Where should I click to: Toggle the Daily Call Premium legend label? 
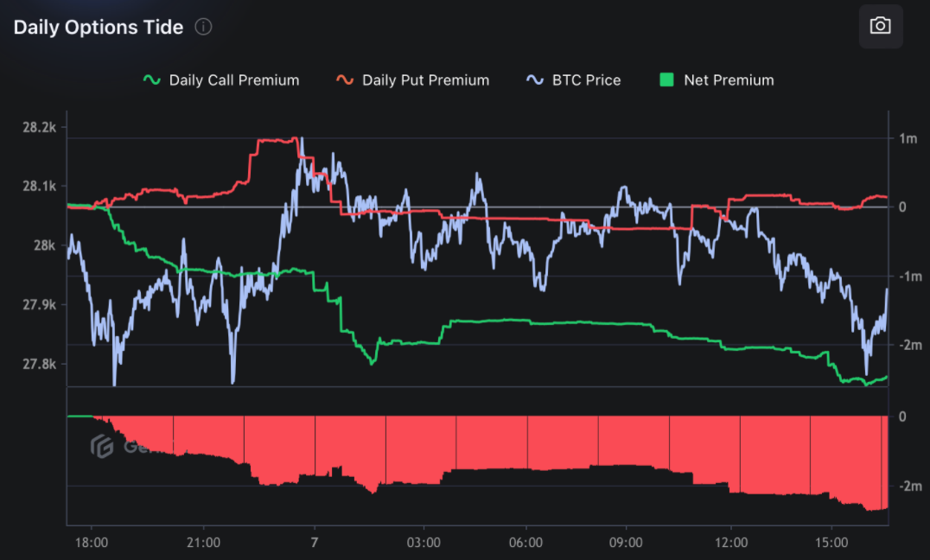coord(233,80)
